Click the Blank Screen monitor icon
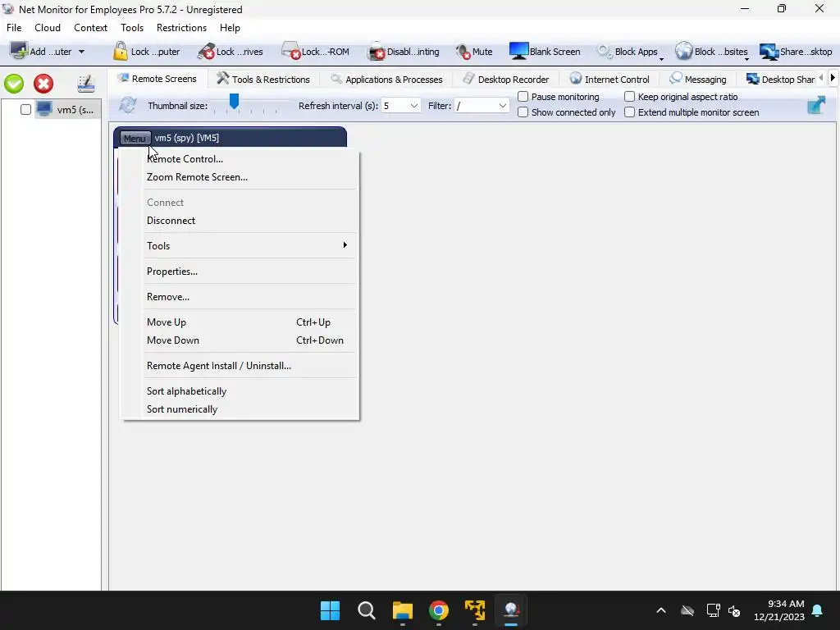This screenshot has width=840, height=630. 518,52
